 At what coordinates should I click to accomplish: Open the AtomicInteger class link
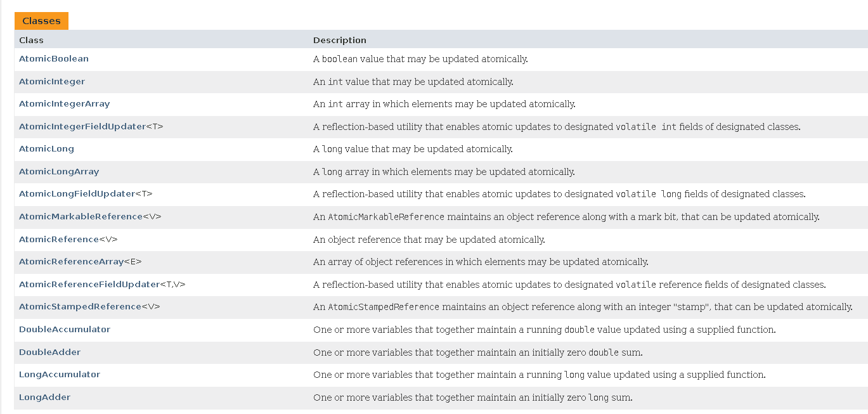click(x=52, y=81)
